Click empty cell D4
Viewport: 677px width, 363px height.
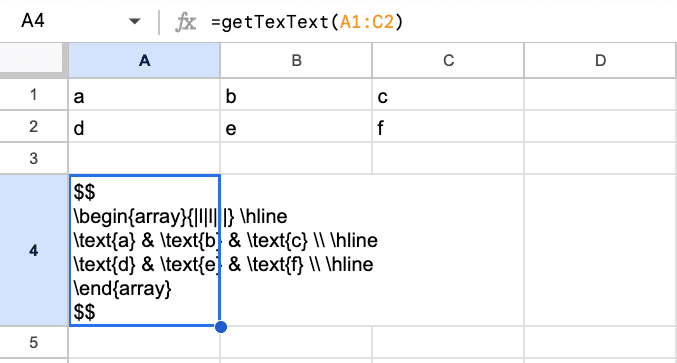tap(600, 250)
